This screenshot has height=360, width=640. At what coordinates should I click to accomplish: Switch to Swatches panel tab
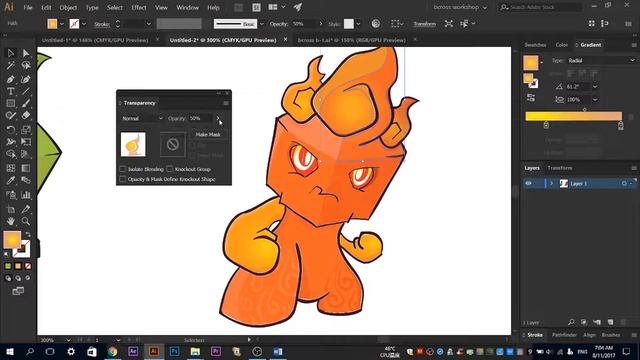pos(535,45)
